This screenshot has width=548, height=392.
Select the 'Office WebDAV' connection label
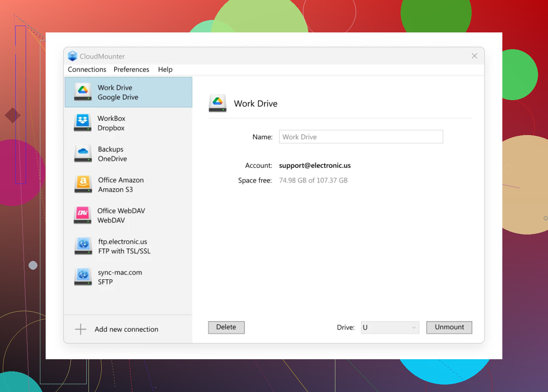[x=121, y=211]
